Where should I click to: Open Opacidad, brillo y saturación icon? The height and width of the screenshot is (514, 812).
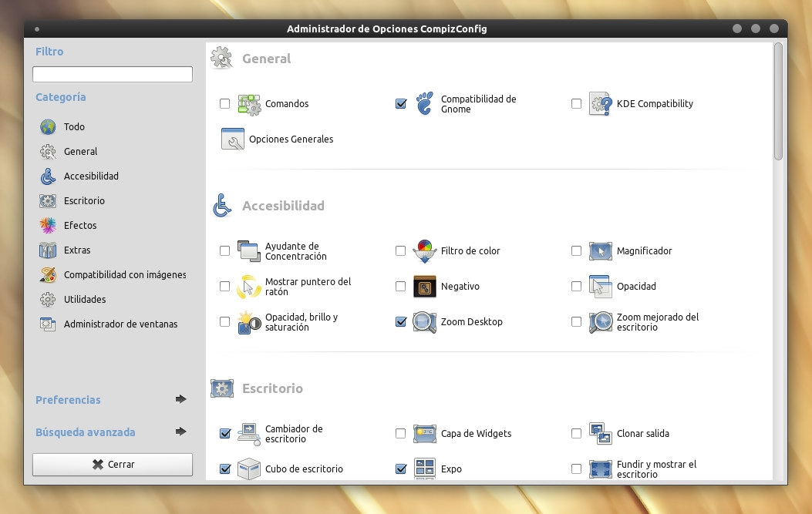click(249, 322)
